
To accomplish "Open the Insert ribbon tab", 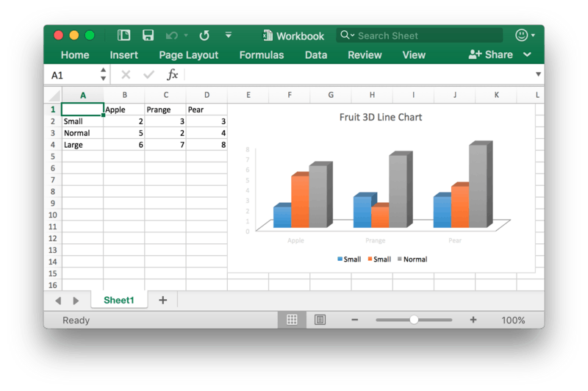I will [123, 55].
